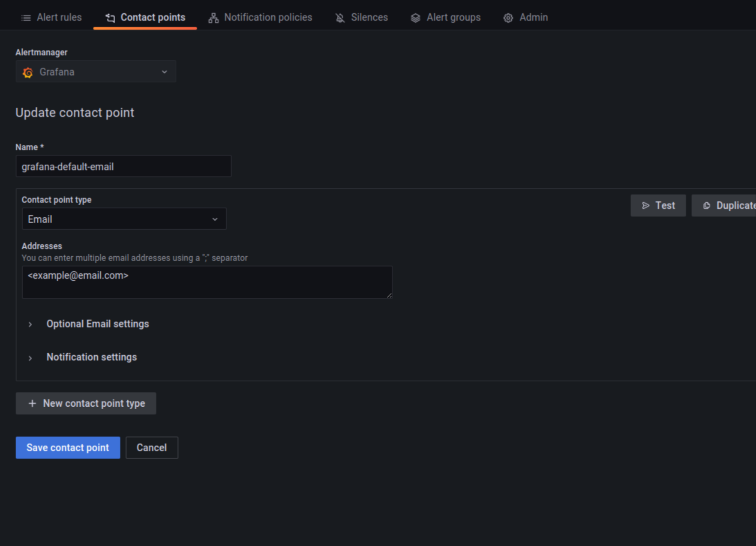Click the Alert groups layers icon
756x546 pixels.
(415, 18)
